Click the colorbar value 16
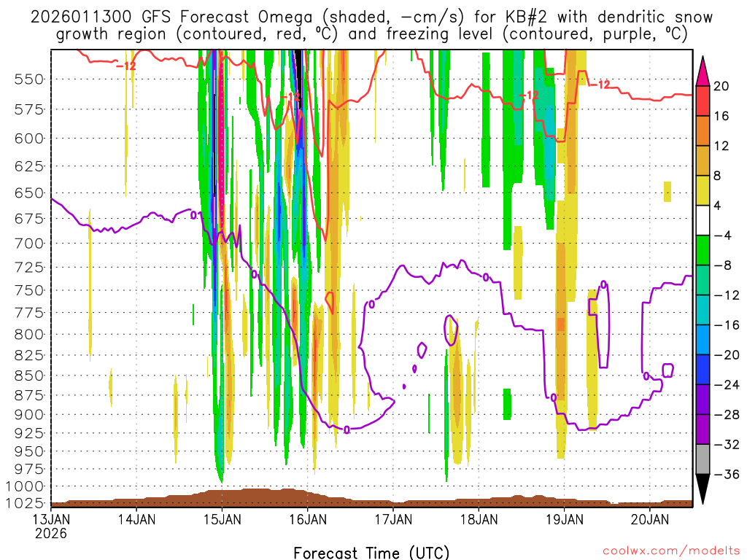This screenshot has height=560, width=747. (721, 116)
